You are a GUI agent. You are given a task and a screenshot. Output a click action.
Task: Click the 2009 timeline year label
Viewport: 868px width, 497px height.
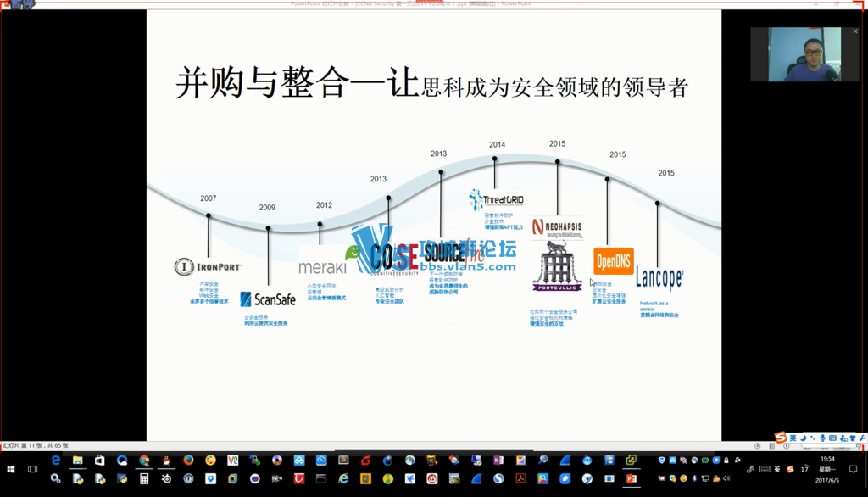coord(267,207)
